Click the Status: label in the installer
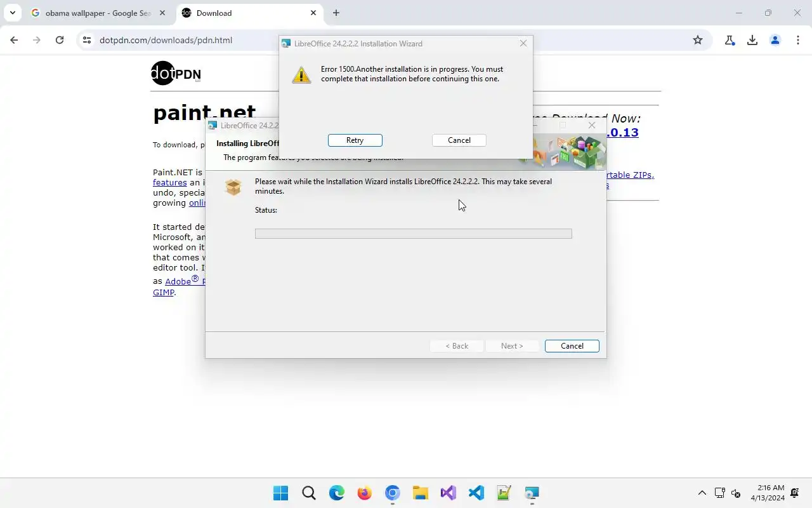The image size is (812, 508). (x=266, y=210)
